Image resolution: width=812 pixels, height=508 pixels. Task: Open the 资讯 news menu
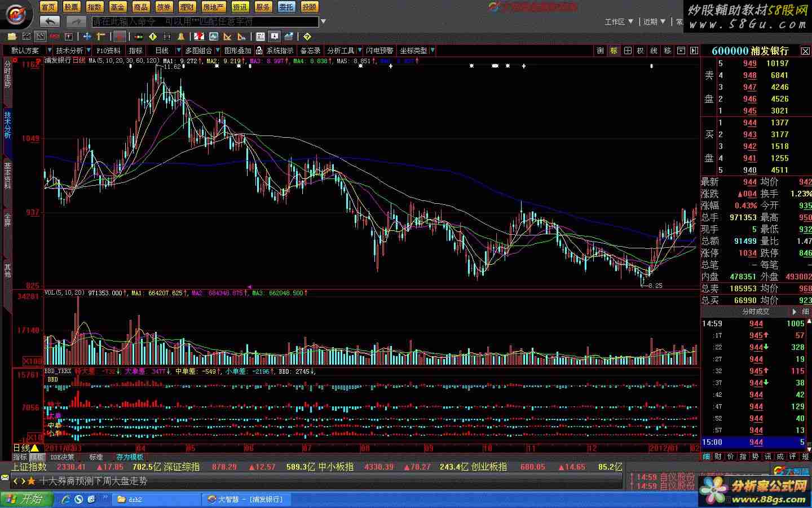(x=240, y=7)
